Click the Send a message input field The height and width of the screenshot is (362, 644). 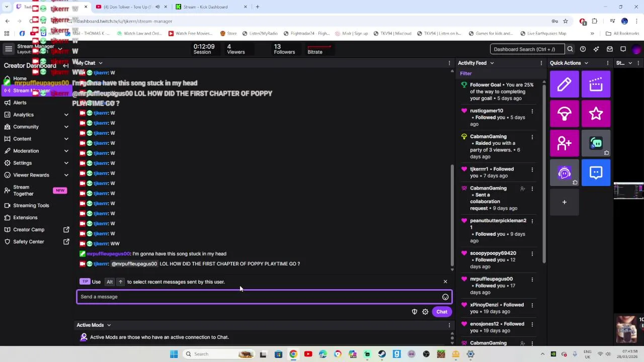[x=264, y=297]
